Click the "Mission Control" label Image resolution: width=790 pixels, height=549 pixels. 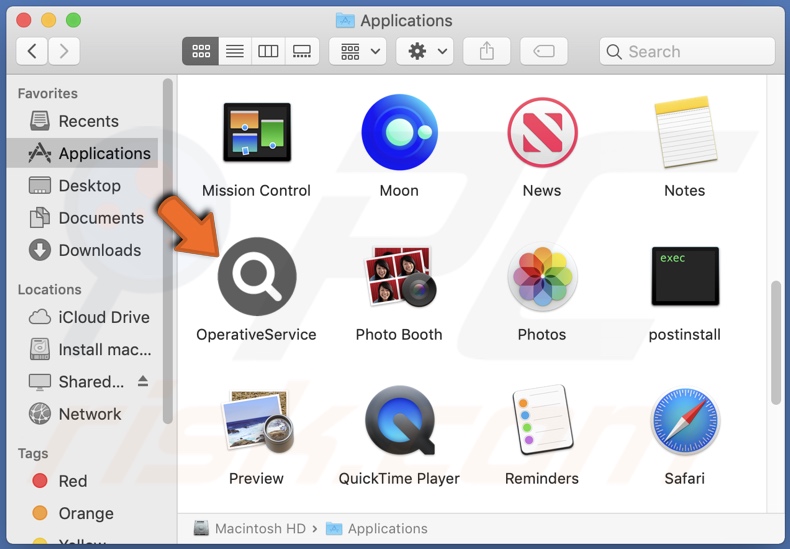[x=256, y=190]
